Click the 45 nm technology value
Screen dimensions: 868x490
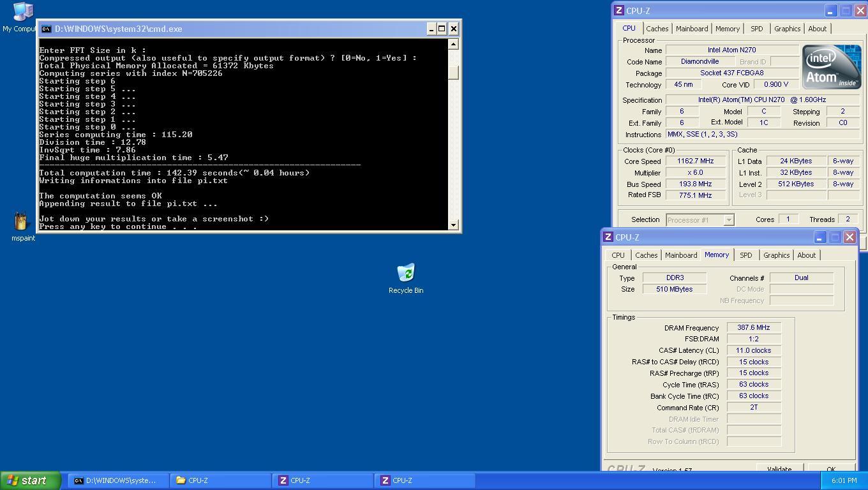pos(684,84)
